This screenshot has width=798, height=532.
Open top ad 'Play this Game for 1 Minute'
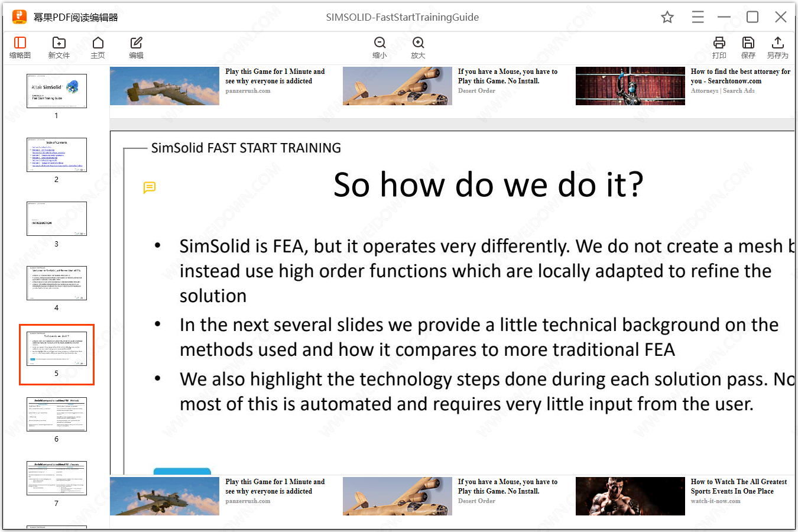point(275,76)
